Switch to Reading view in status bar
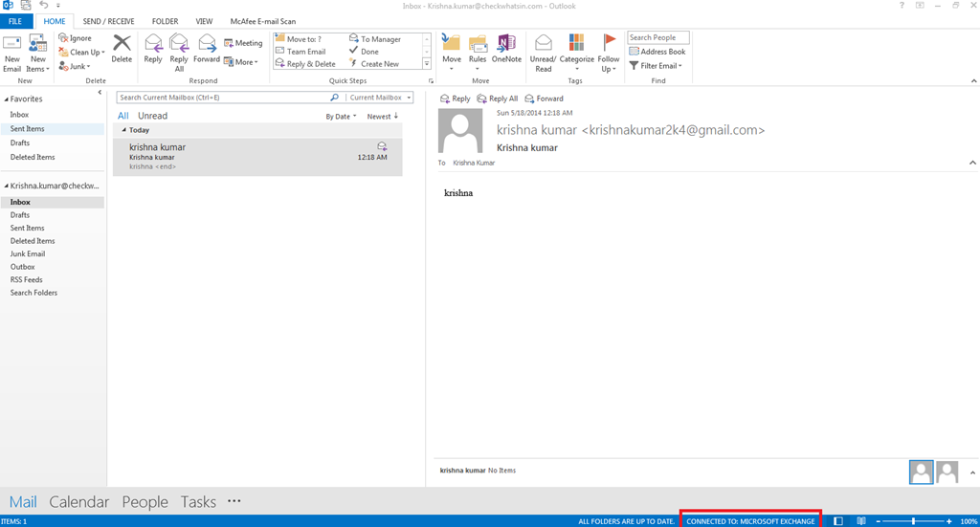 pos(861,520)
